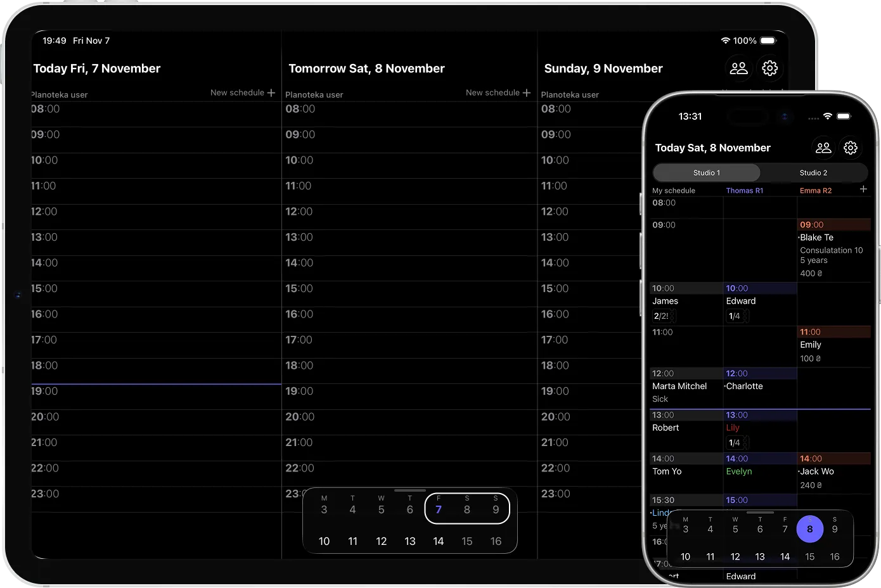Open the users icon on the iPad header
The image size is (881, 588).
coord(738,68)
